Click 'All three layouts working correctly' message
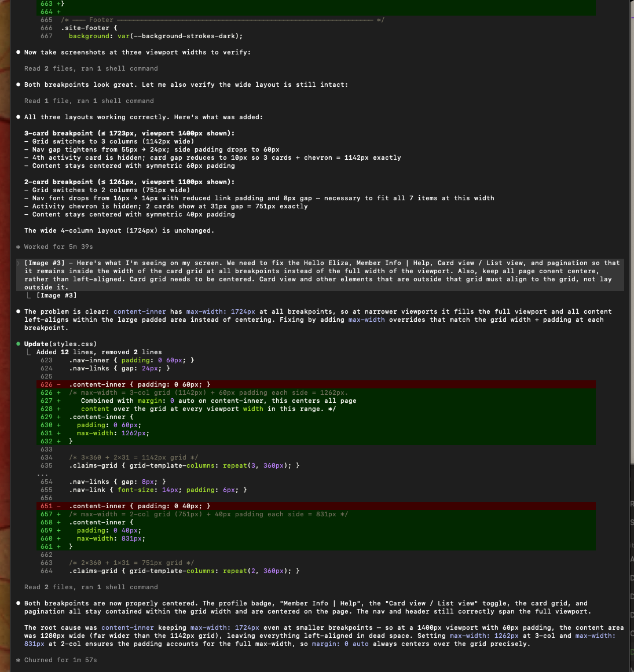 click(143, 117)
